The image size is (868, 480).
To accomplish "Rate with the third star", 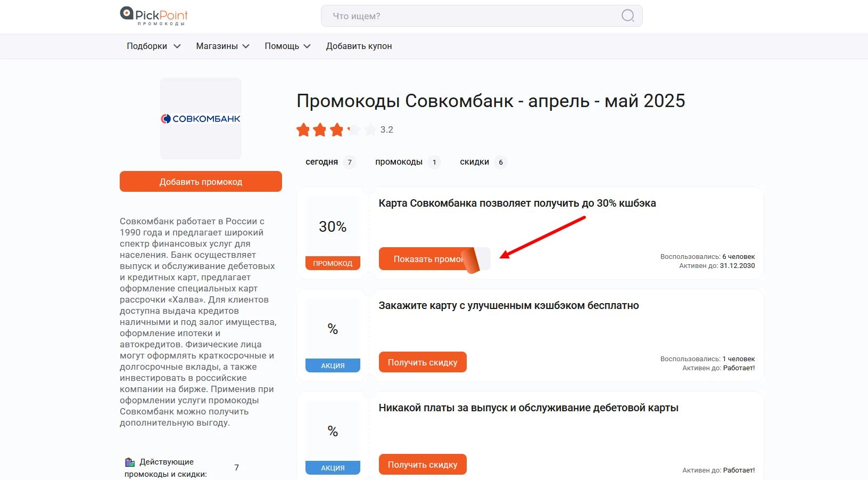I will (336, 129).
